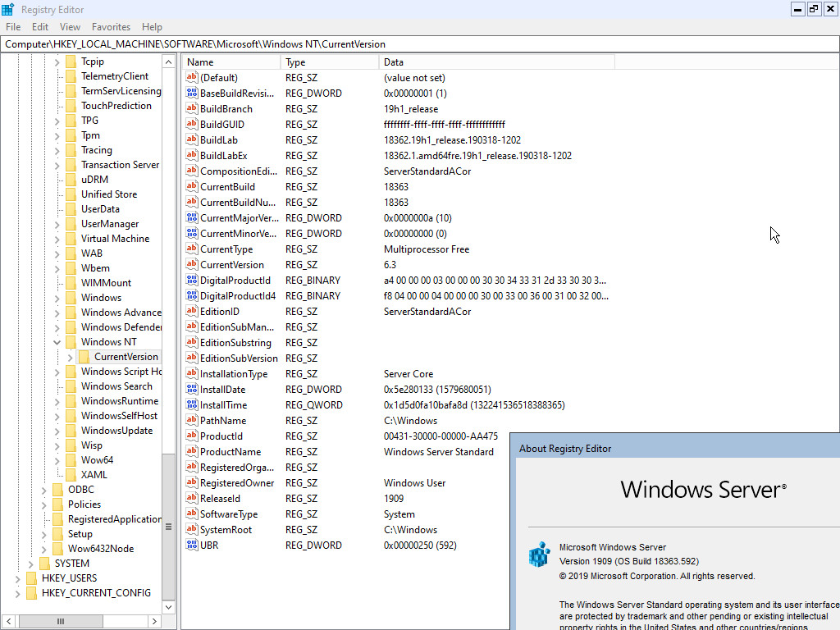Sort values by the Data column header
Screen dimensions: 840x630
(x=496, y=62)
